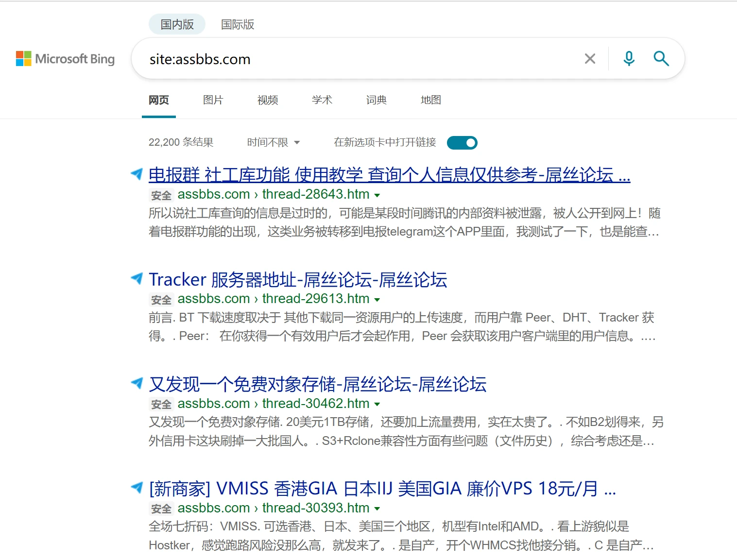
Task: Open 又发现一个免费对象存储 result link
Action: [x=318, y=384]
